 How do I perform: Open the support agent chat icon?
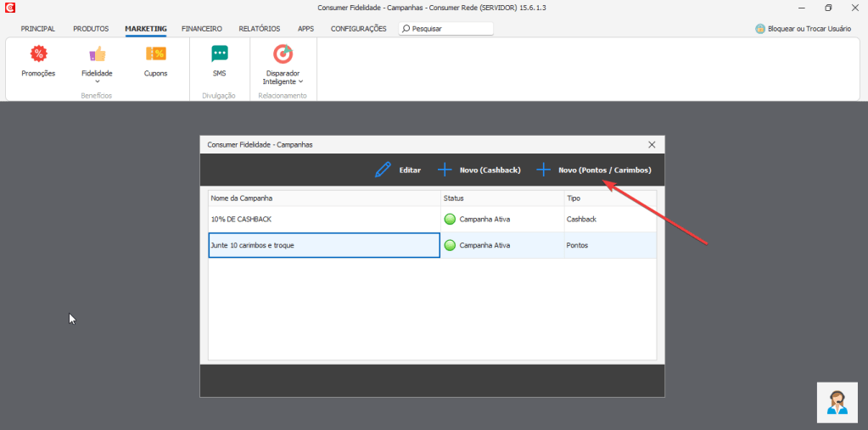837,402
